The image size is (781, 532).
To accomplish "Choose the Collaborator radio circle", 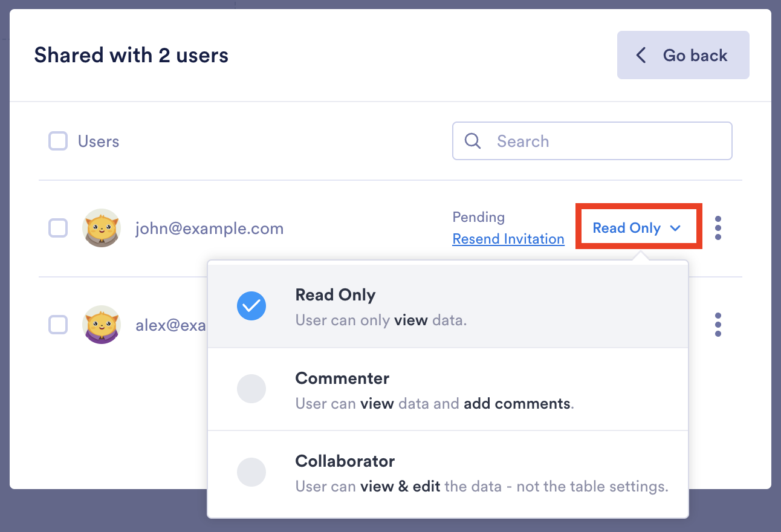I will 251,472.
